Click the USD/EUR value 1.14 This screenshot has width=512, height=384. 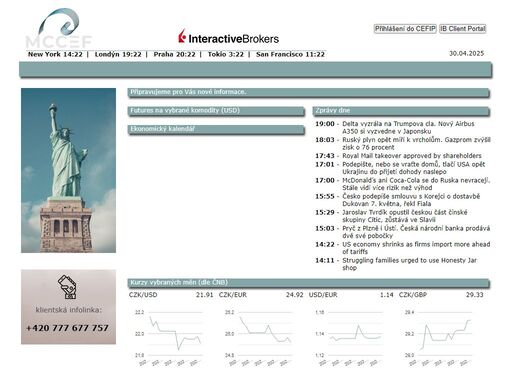point(387,295)
